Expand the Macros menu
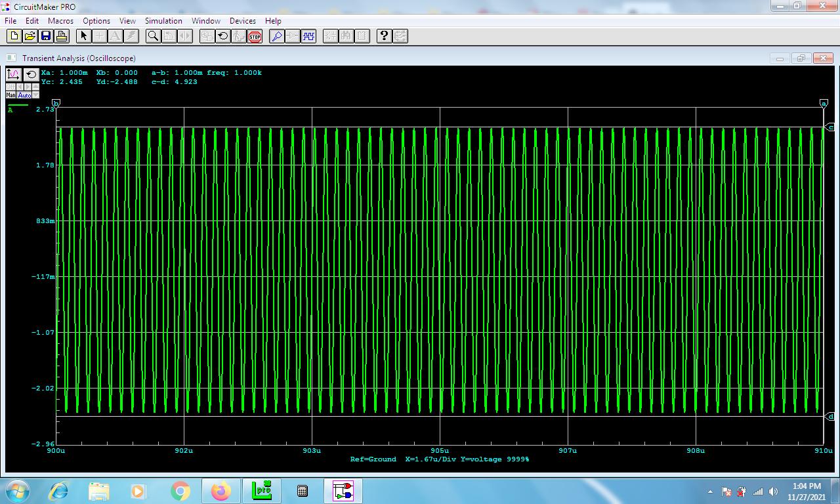The image size is (840, 504). (60, 21)
